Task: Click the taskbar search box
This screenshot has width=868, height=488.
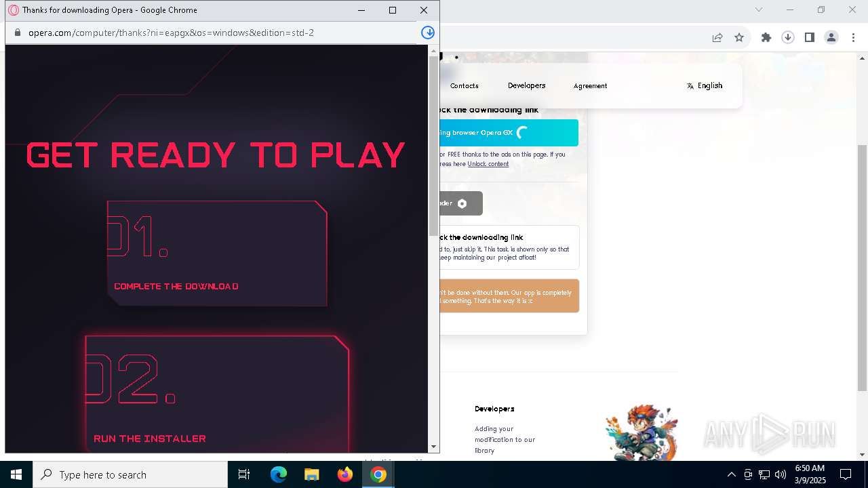Action: point(130,474)
